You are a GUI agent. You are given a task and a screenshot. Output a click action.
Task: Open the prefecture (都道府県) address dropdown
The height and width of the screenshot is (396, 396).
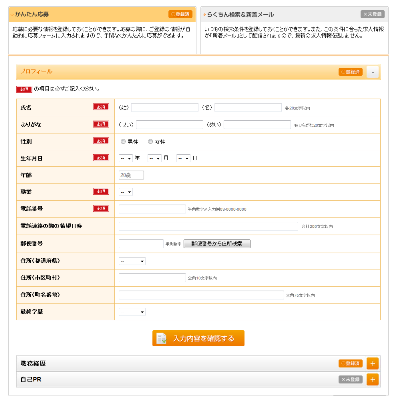132,261
